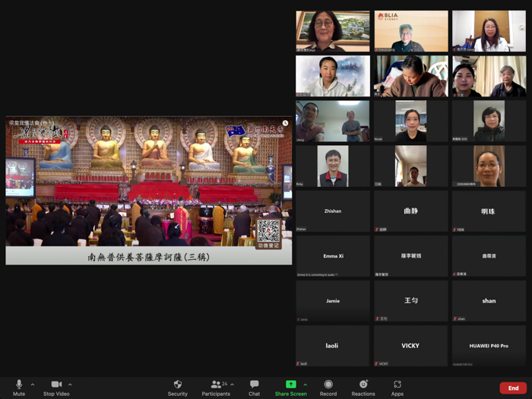Open the Apps panel
The image size is (532, 399).
tap(397, 388)
